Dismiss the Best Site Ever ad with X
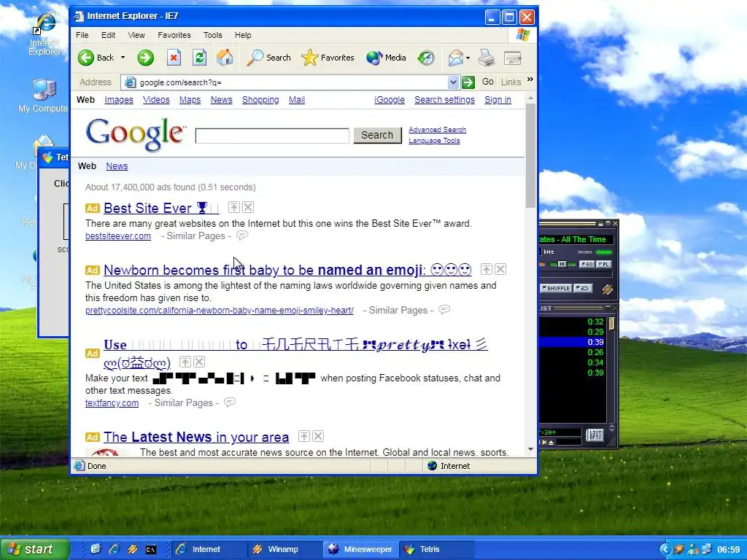 (248, 207)
